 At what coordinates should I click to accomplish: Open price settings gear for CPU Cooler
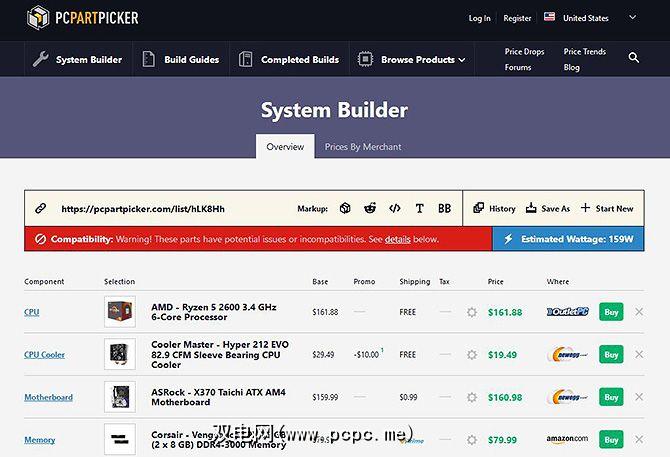pyautogui.click(x=472, y=354)
